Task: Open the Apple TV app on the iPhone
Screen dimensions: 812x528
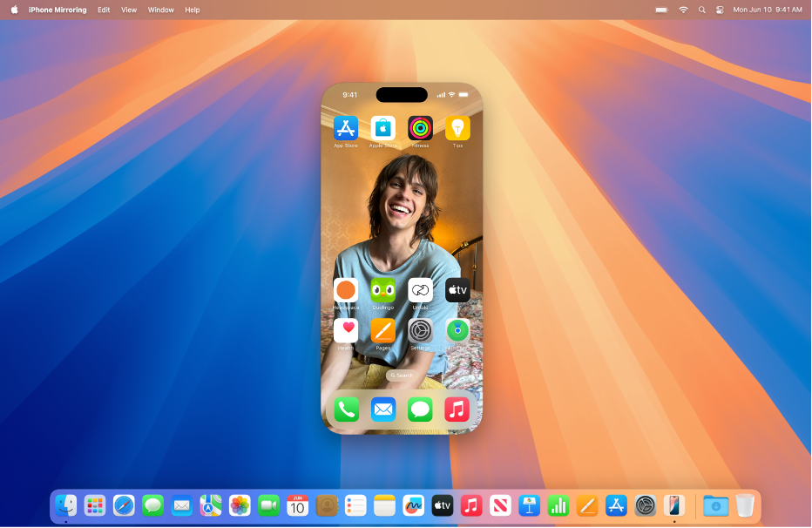Action: (457, 289)
